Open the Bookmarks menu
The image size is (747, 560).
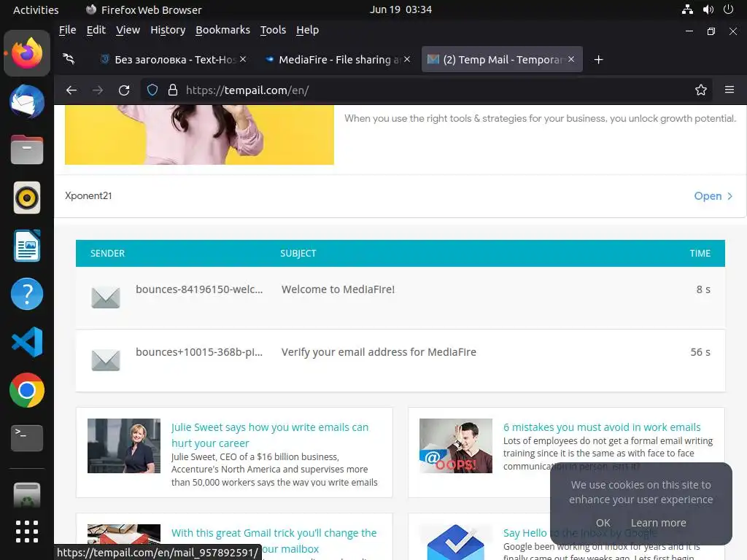pos(223,30)
